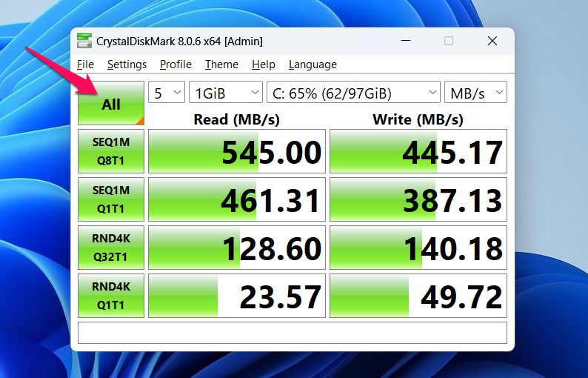Screen dimensions: 588x378
Task: Select the 461.31 read result cell
Action: [237, 199]
